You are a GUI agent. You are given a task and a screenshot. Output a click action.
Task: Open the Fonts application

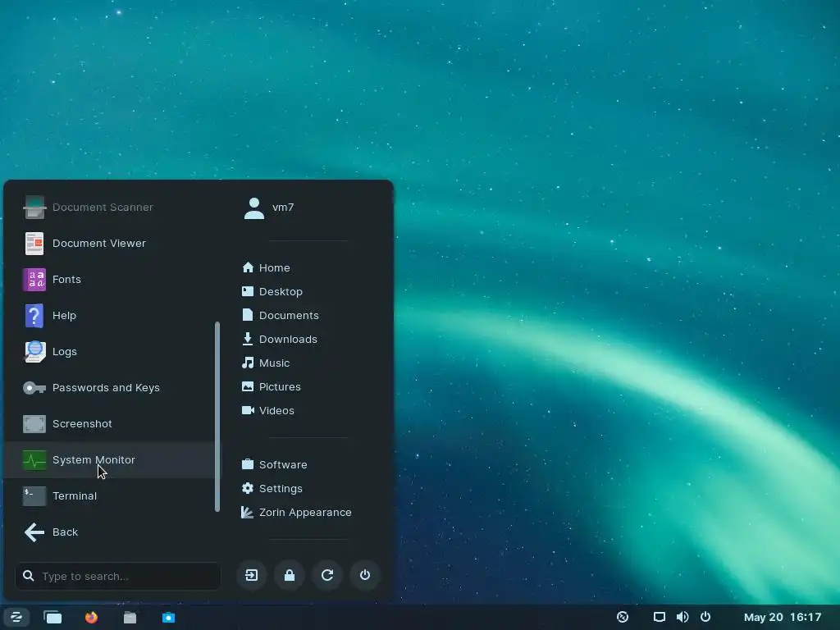(x=111, y=280)
